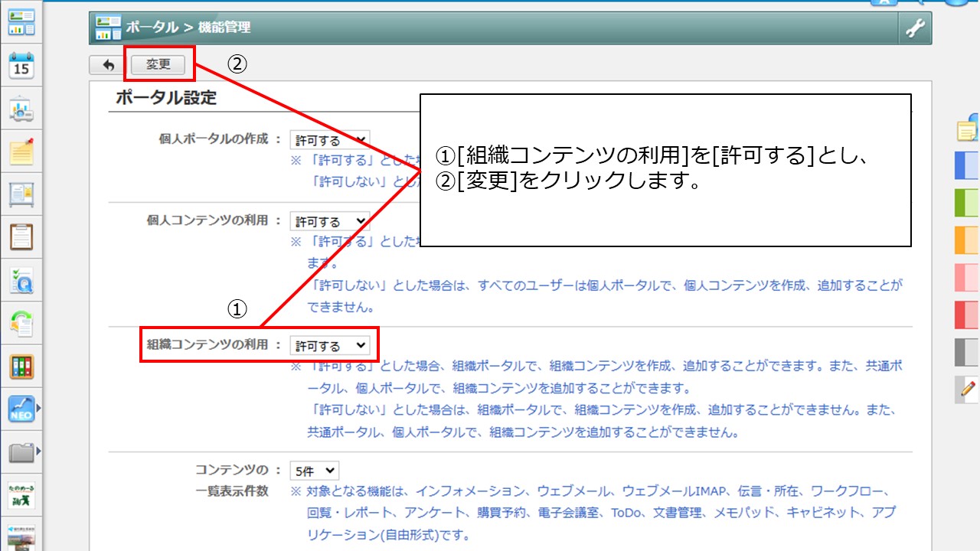Screen dimensions: 980x551
Task: Open the pinned yellow memo note icon
Action: point(21,152)
